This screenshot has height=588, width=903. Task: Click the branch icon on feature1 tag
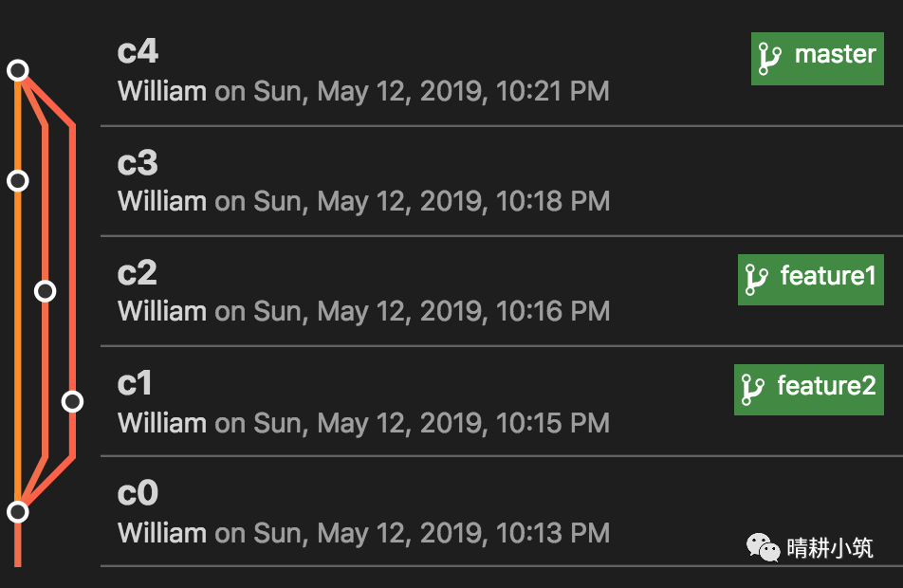pos(756,280)
